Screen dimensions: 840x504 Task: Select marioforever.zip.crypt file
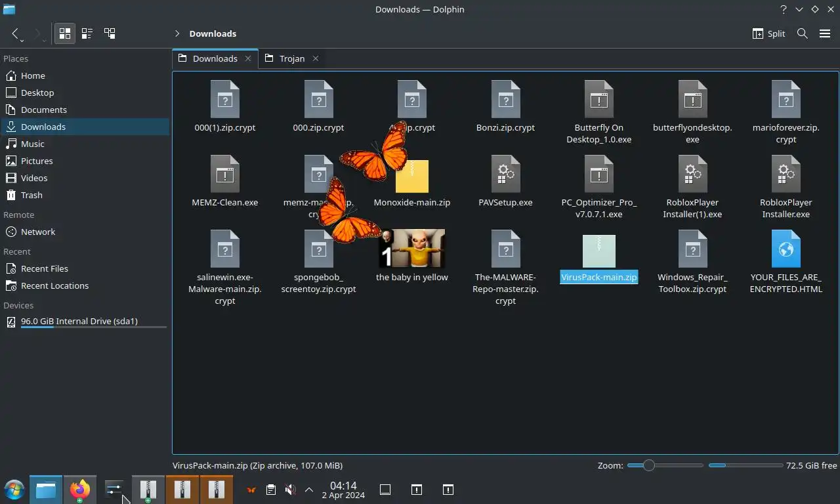pyautogui.click(x=786, y=112)
